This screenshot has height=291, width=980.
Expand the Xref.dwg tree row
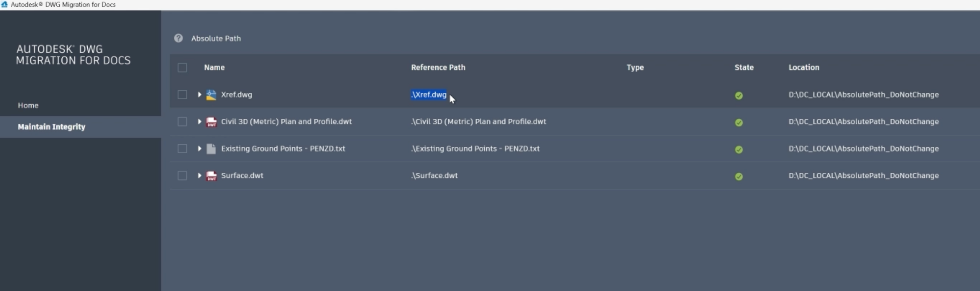point(199,95)
